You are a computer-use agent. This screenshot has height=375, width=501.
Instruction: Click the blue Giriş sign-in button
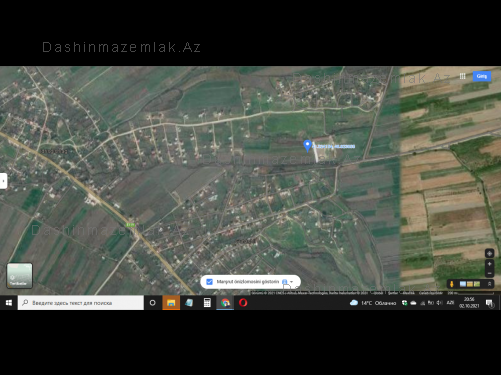[482, 76]
